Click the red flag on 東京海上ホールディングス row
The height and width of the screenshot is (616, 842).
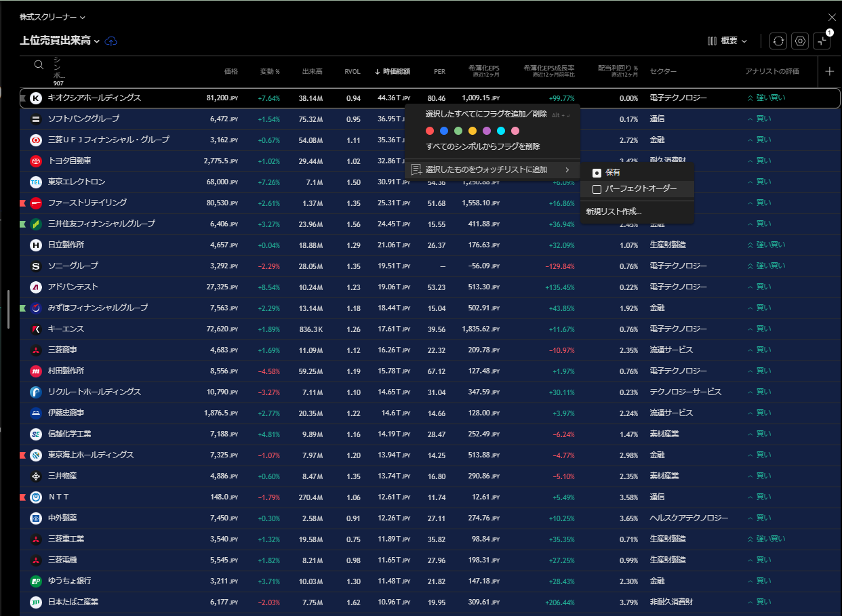pos(23,455)
